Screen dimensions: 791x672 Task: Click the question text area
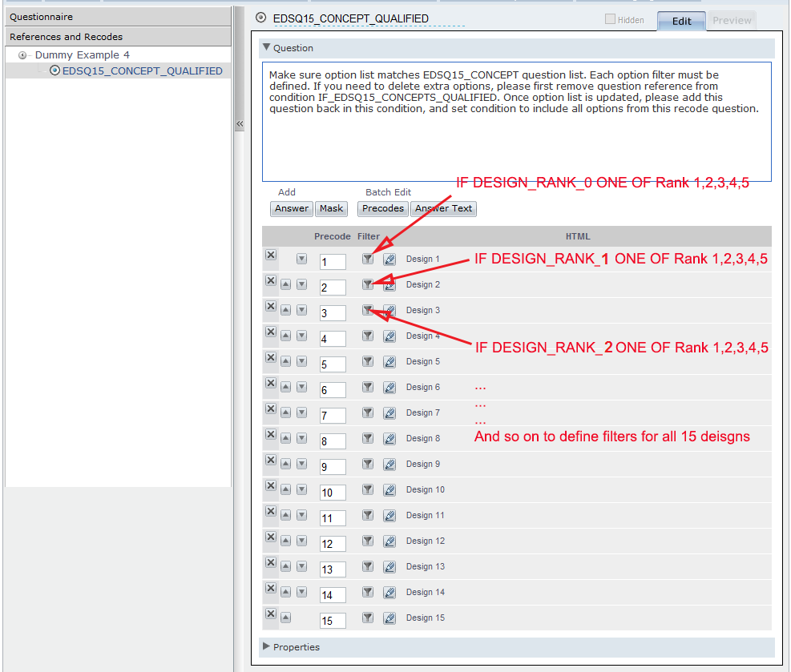point(517,122)
